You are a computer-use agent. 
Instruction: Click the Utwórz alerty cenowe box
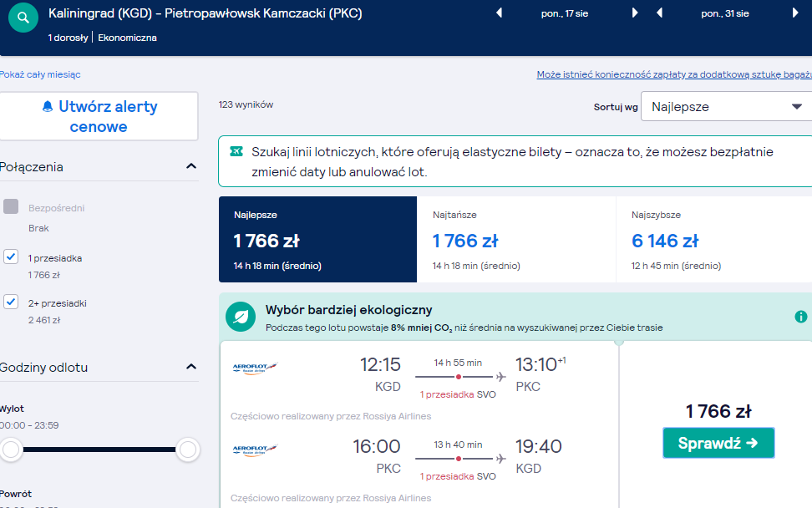(99, 116)
